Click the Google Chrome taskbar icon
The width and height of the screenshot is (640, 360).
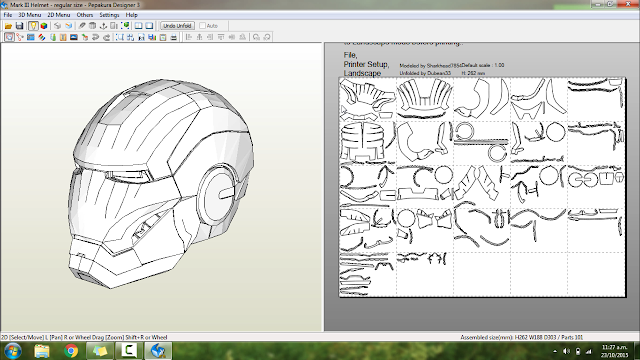click(71, 351)
